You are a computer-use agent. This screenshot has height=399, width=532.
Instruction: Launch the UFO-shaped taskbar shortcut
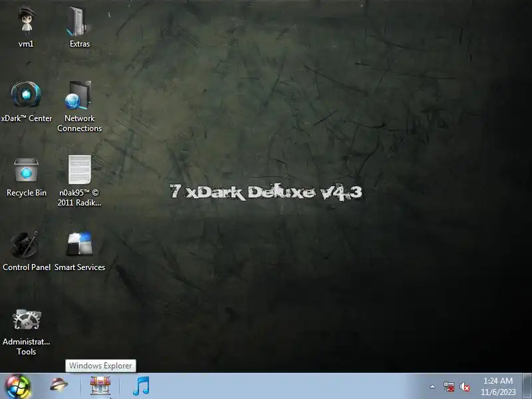coord(59,385)
